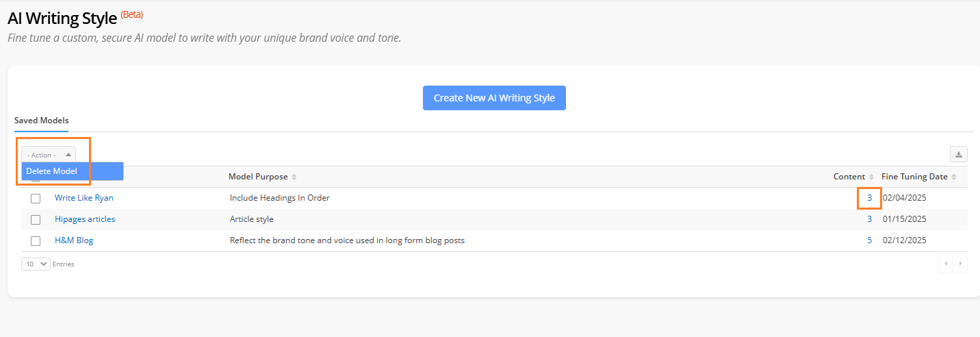Sort by Model Purpose column arrows
Image resolution: width=980 pixels, height=337 pixels.
tap(294, 177)
